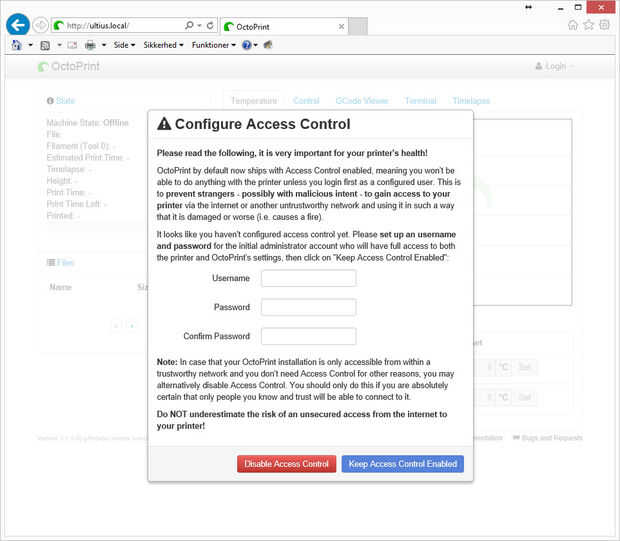Image resolution: width=620 pixels, height=541 pixels.
Task: Expand the help icon dropdown arrow
Action: [255, 45]
